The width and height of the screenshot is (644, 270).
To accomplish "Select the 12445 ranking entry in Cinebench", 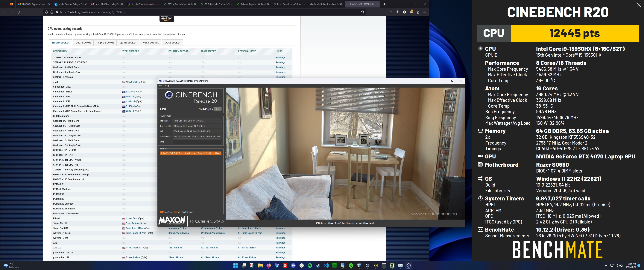I will point(191,153).
